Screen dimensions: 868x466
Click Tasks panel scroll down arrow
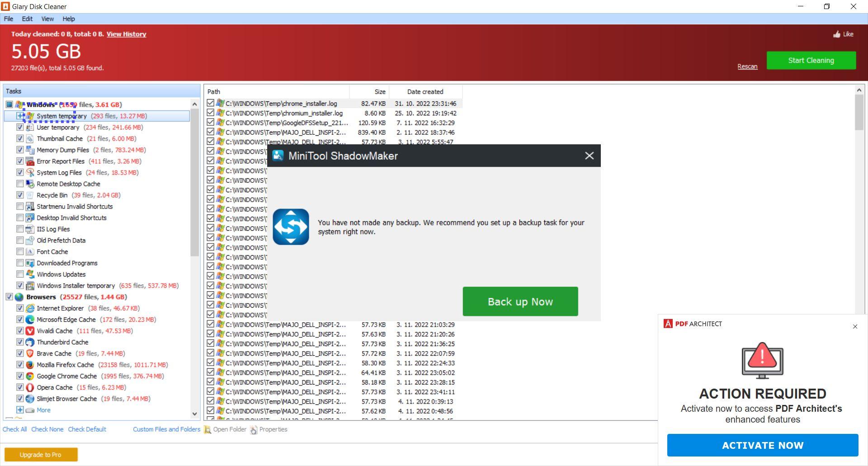(195, 414)
